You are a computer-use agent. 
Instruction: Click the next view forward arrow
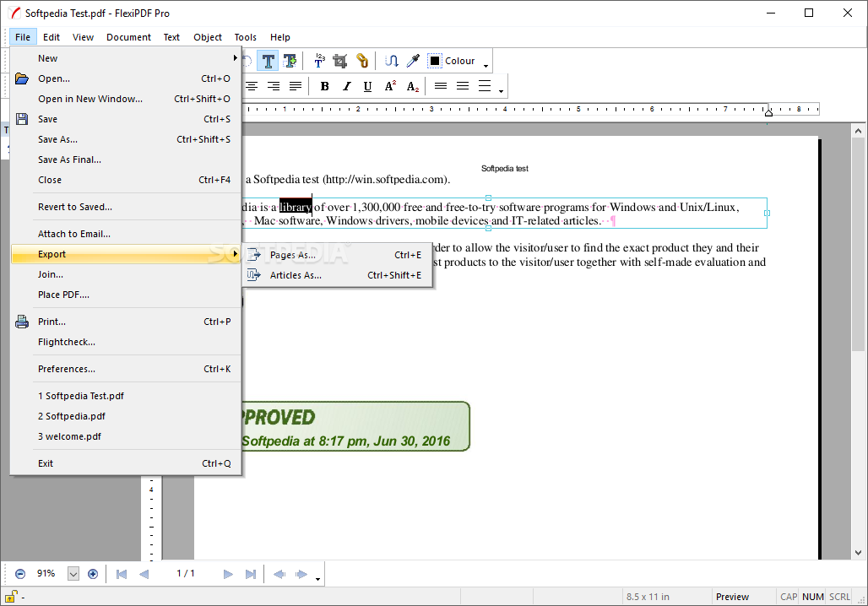[x=301, y=574]
